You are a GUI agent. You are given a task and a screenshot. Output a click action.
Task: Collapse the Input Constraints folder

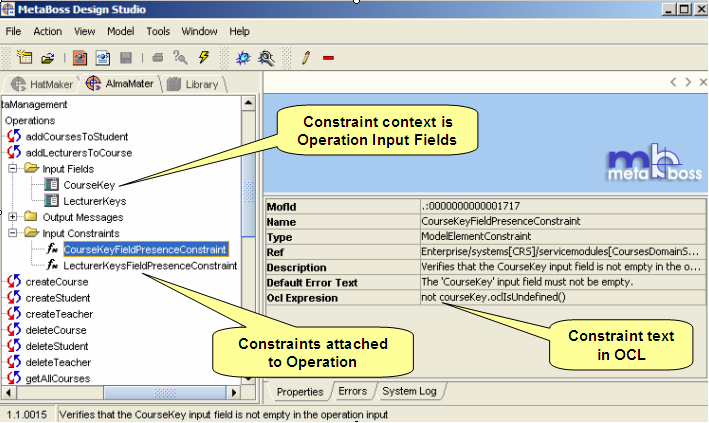coord(13,233)
